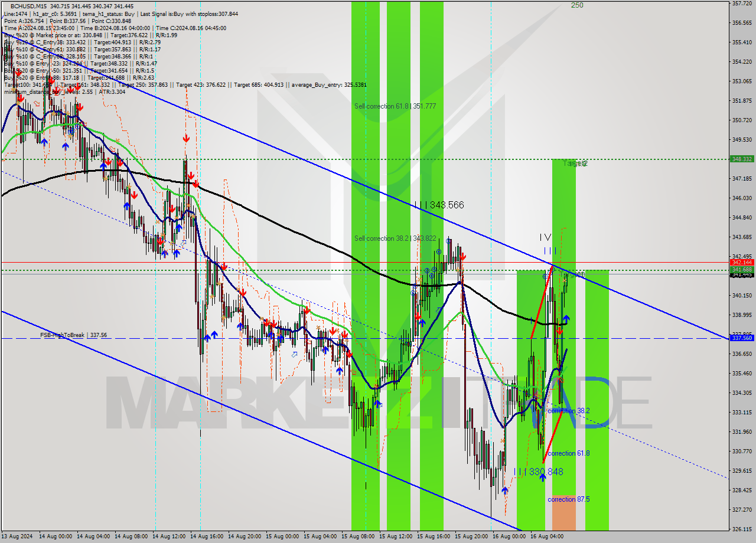Click the 354.220 price axis value
Image resolution: width=756 pixels, height=543 pixels.
pyautogui.click(x=742, y=62)
